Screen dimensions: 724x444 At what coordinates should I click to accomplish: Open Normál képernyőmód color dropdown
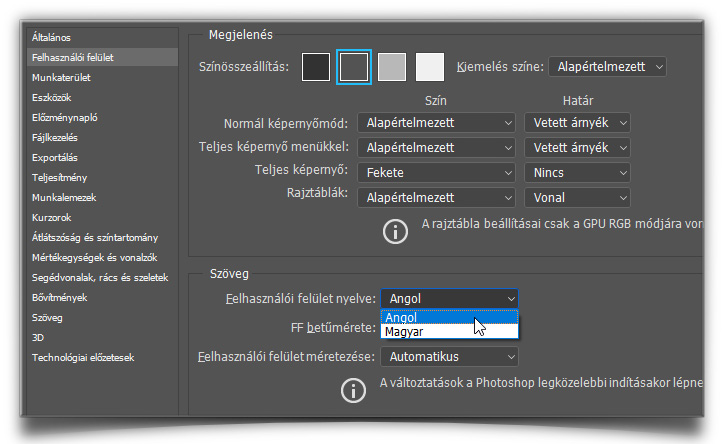(x=435, y=122)
